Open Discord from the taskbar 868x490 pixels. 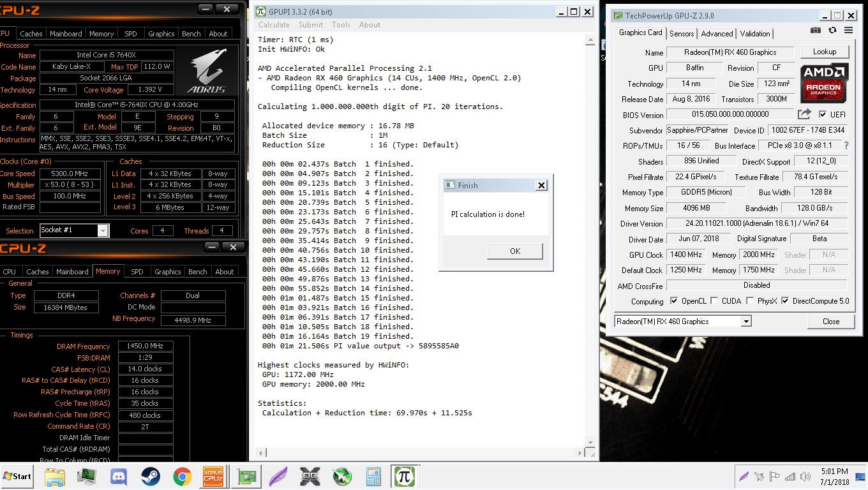coord(119,476)
